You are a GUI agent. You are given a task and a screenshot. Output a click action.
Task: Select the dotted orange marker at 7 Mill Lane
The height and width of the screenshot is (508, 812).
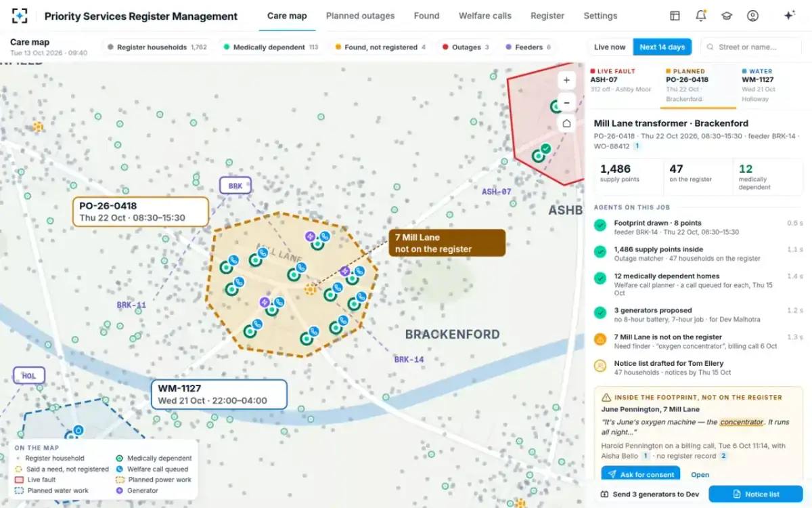[310, 289]
